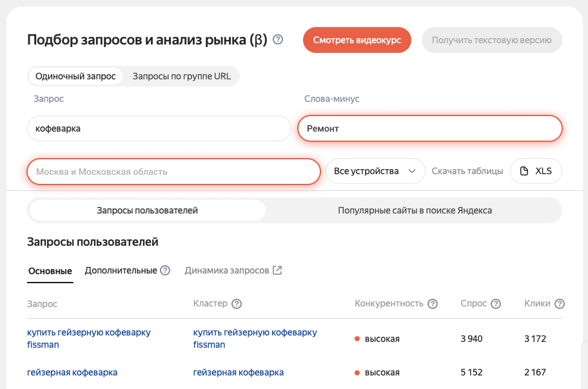588x389 pixels.
Task: Click the Москва и Московская область region field
Action: point(173,171)
